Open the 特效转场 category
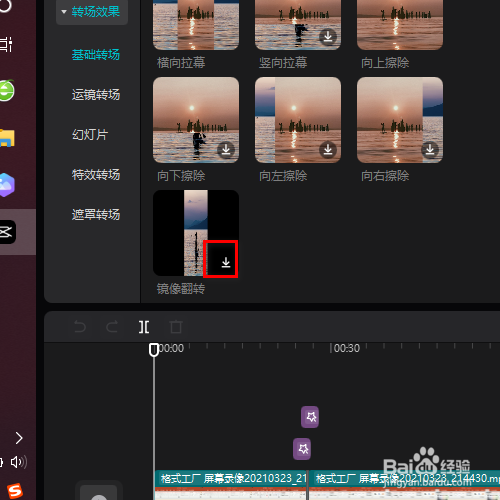Image resolution: width=500 pixels, height=500 pixels. tap(96, 175)
